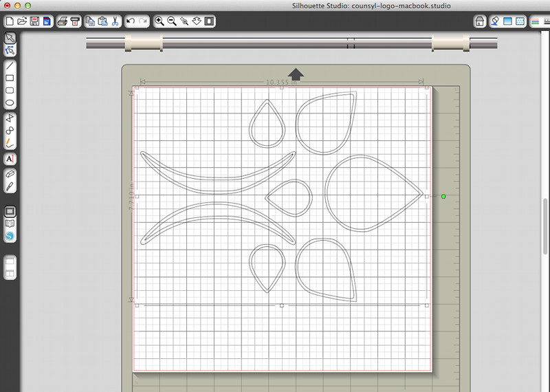Open the home page icon

[479, 21]
